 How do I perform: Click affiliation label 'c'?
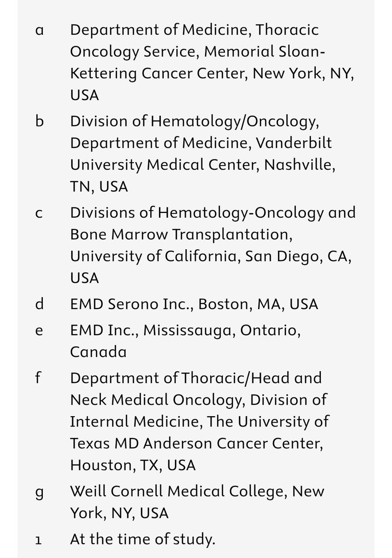point(39,213)
